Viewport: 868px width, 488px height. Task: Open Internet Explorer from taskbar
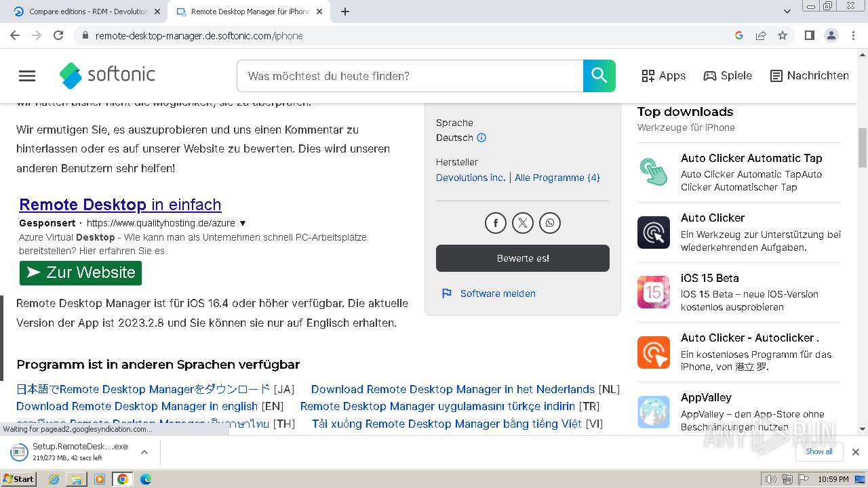point(54,479)
